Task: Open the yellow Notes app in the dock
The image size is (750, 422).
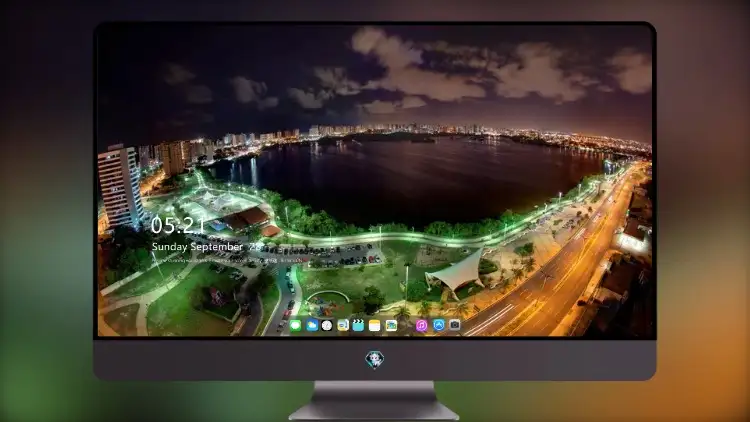Action: pos(375,326)
